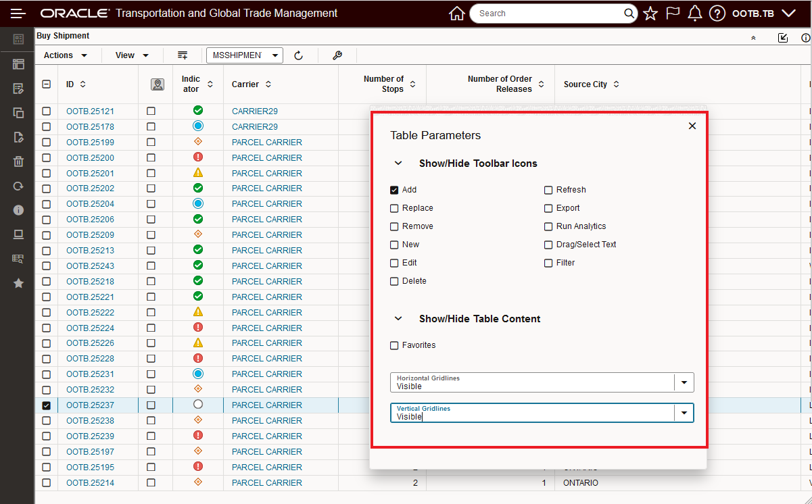
Task: Enable the Drag/Select Text checkbox
Action: pyautogui.click(x=548, y=245)
